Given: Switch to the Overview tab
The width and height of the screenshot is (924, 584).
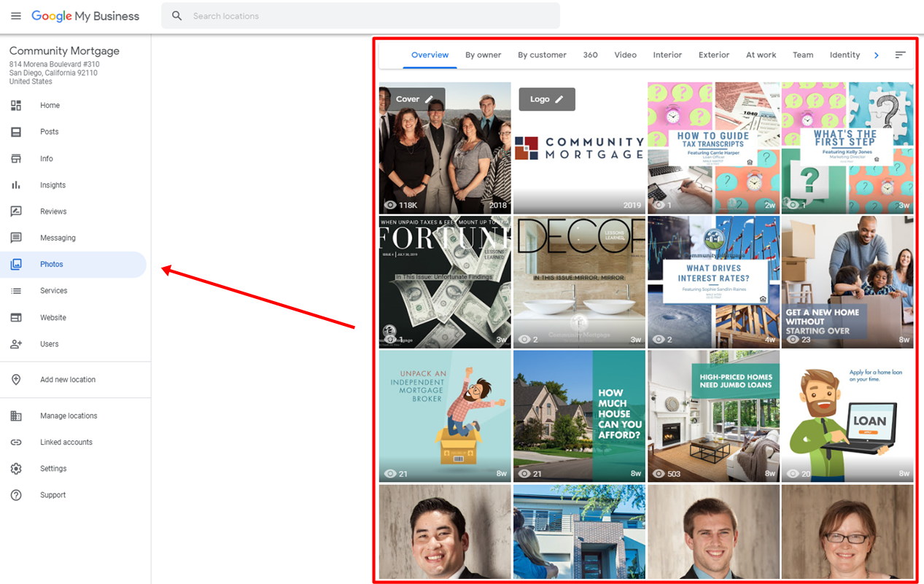Looking at the screenshot, I should click(x=430, y=55).
